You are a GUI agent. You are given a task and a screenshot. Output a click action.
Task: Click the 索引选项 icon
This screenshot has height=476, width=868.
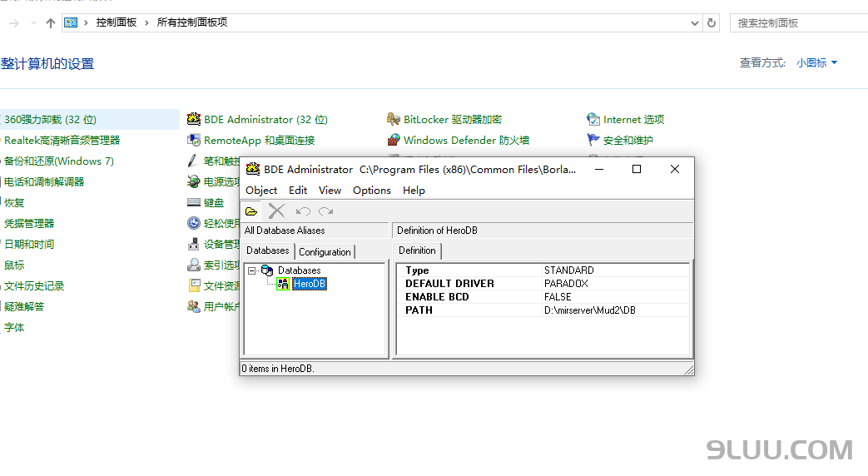pos(194,265)
